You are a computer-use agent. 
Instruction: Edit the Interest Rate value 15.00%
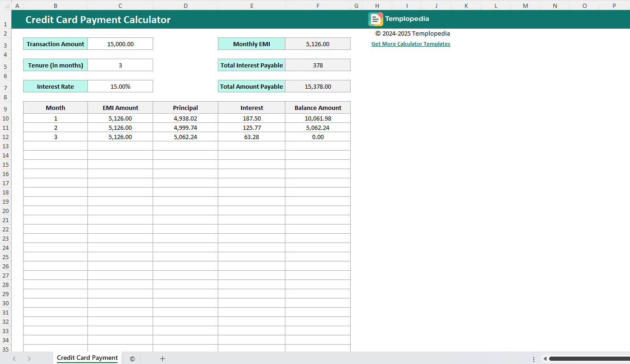pyautogui.click(x=120, y=86)
